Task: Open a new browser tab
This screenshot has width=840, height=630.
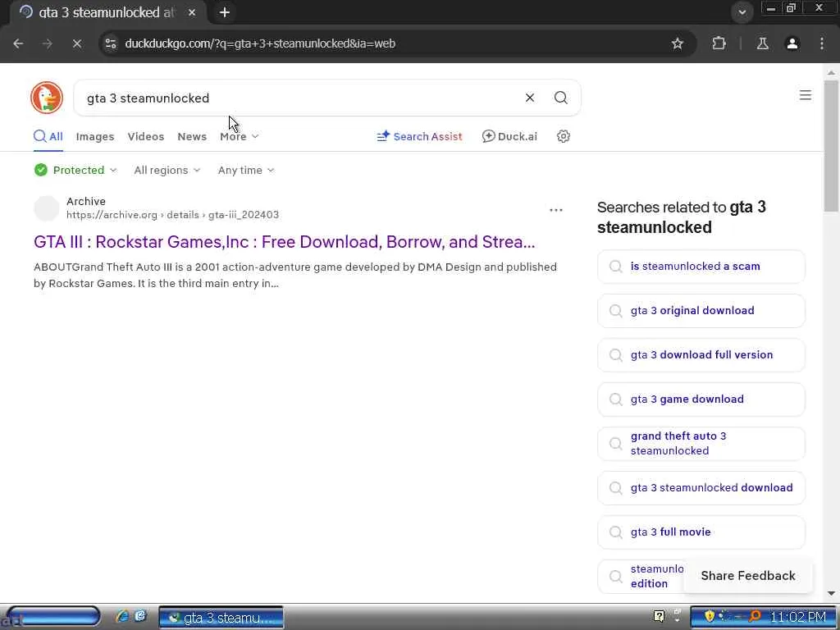Action: [x=225, y=12]
